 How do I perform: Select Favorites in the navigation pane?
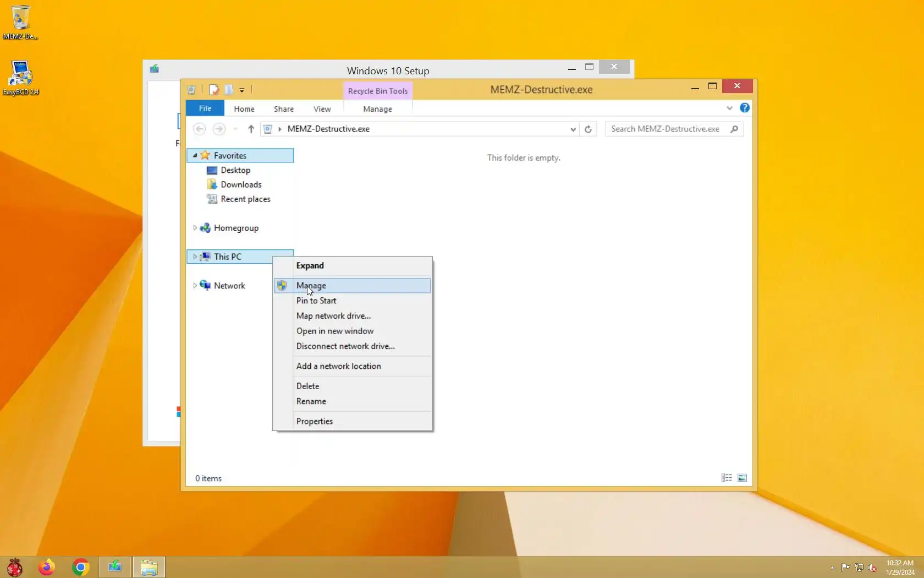240,155
